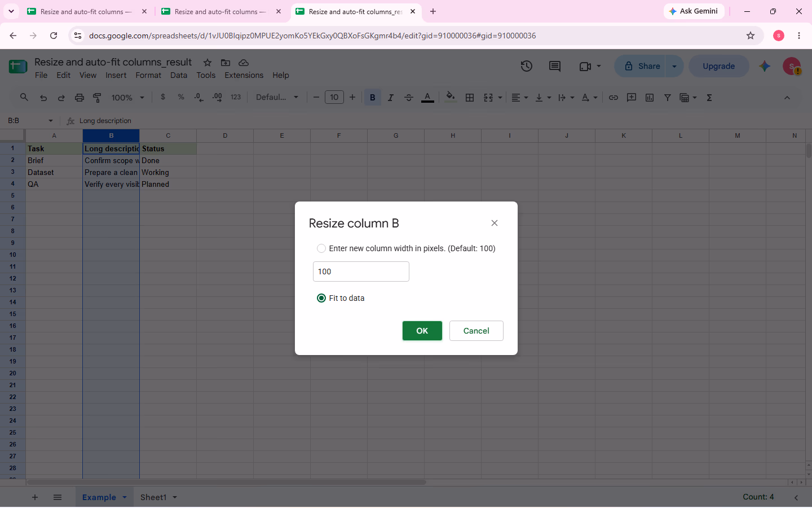The height and width of the screenshot is (508, 812).
Task: Create a filter with the funnel icon
Action: click(x=668, y=98)
